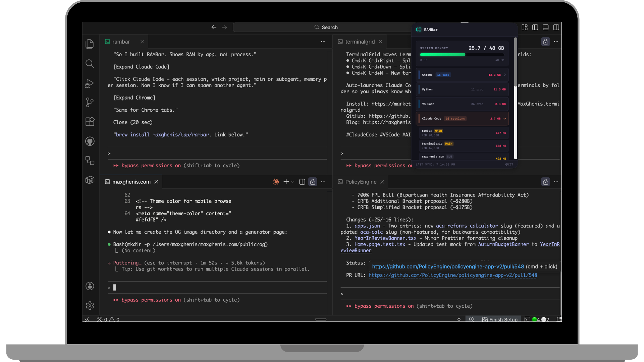This screenshot has width=644, height=362.
Task: Click the notification bell in the status bar
Action: pos(559,319)
